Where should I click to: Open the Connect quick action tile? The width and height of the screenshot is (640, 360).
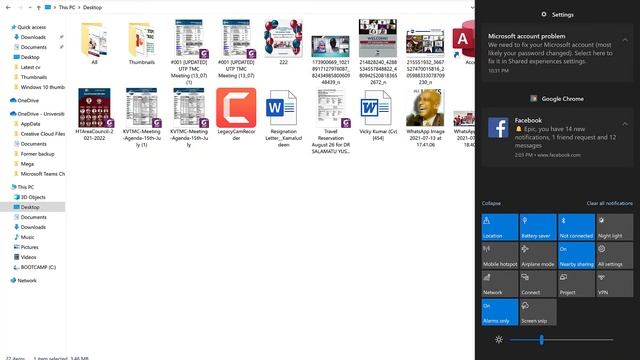[538, 284]
